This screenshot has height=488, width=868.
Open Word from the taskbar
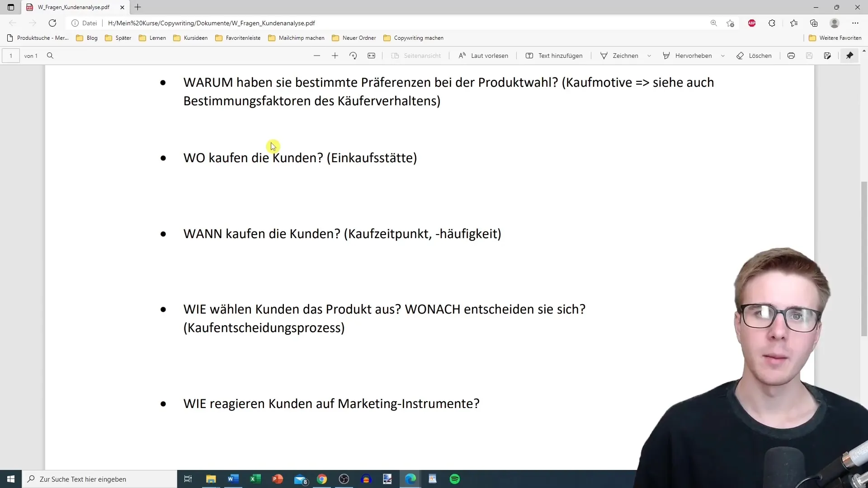[x=233, y=479]
